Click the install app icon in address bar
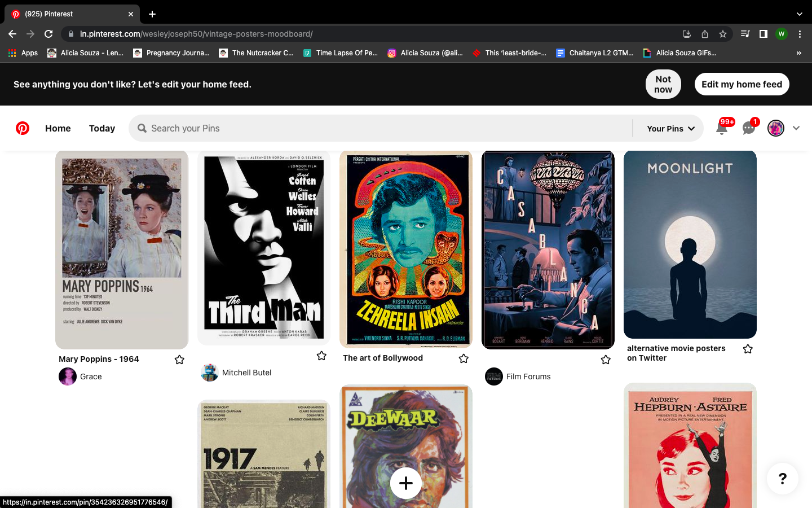This screenshot has width=812, height=508. coord(687,34)
